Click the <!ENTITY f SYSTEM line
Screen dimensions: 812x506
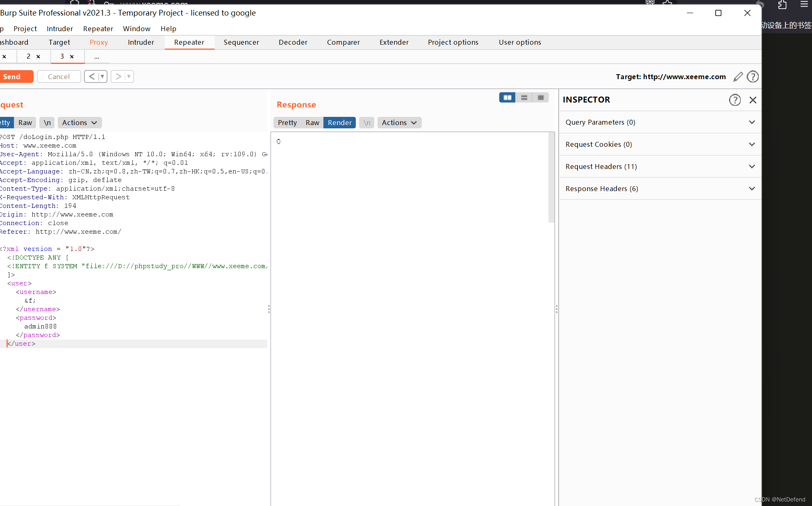(x=137, y=266)
